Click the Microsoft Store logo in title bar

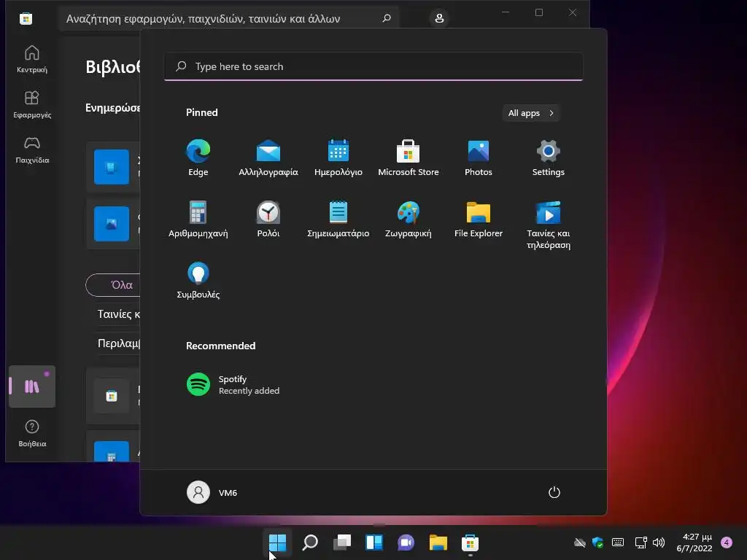point(26,18)
